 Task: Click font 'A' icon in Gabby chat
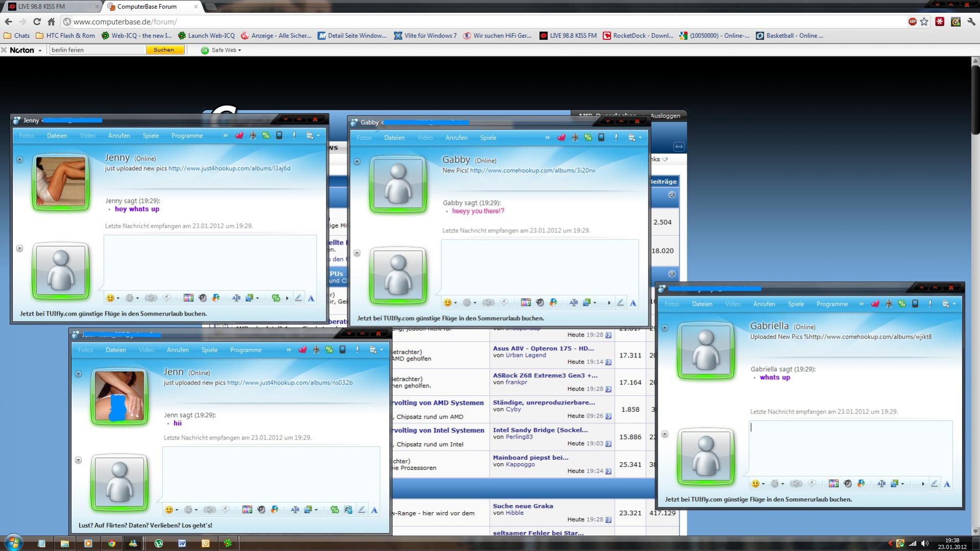coord(633,302)
